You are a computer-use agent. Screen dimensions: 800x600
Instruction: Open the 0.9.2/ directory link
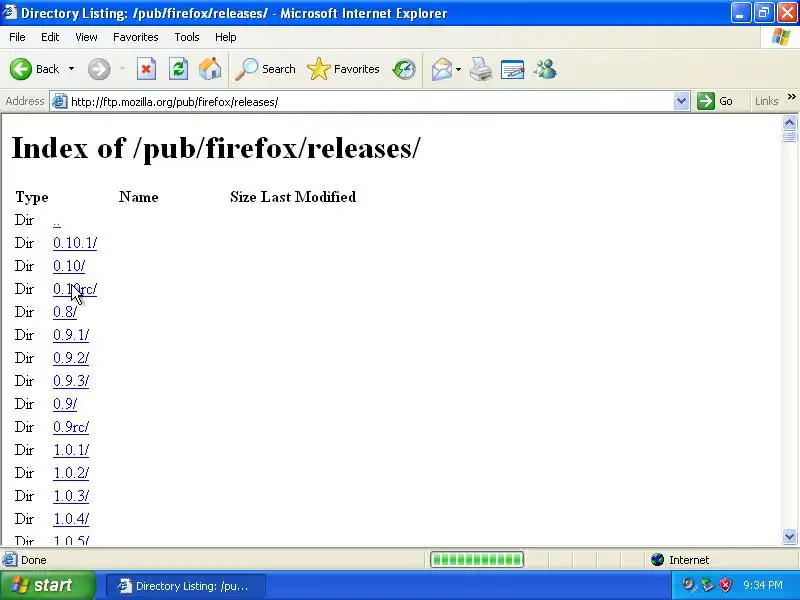click(x=71, y=358)
